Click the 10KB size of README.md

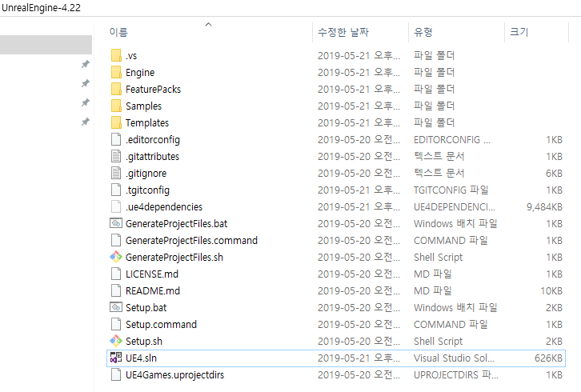click(551, 290)
